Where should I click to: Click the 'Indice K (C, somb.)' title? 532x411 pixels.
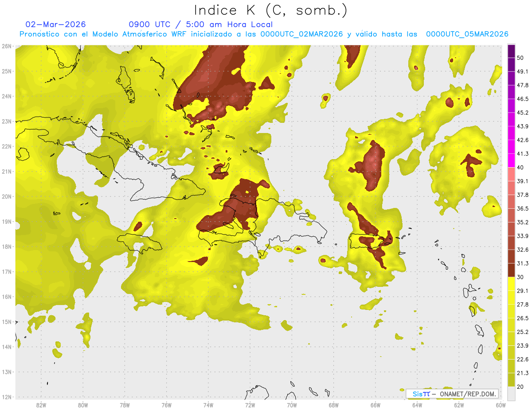(271, 10)
